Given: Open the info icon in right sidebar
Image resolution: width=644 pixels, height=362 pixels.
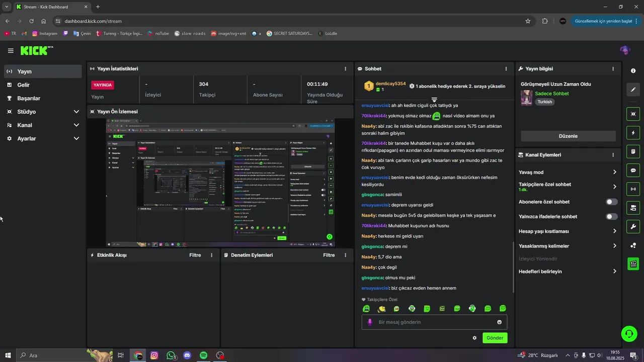Looking at the screenshot, I should point(633,71).
